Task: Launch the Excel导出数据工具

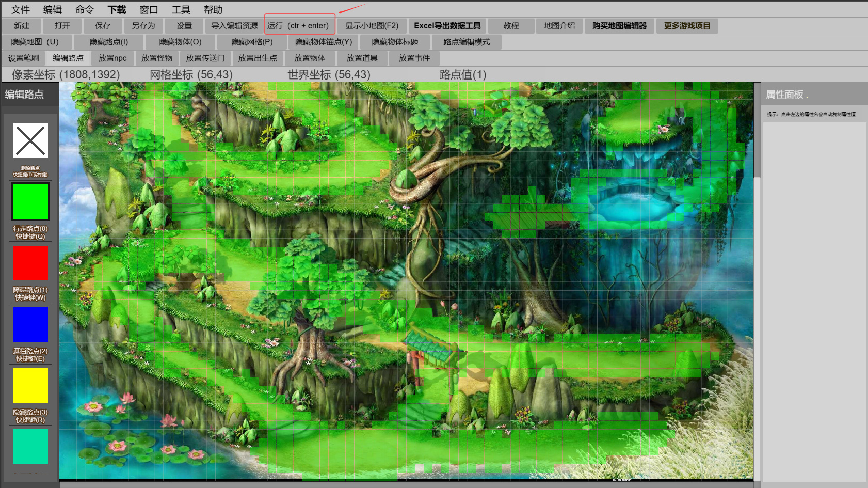Action: pos(447,26)
